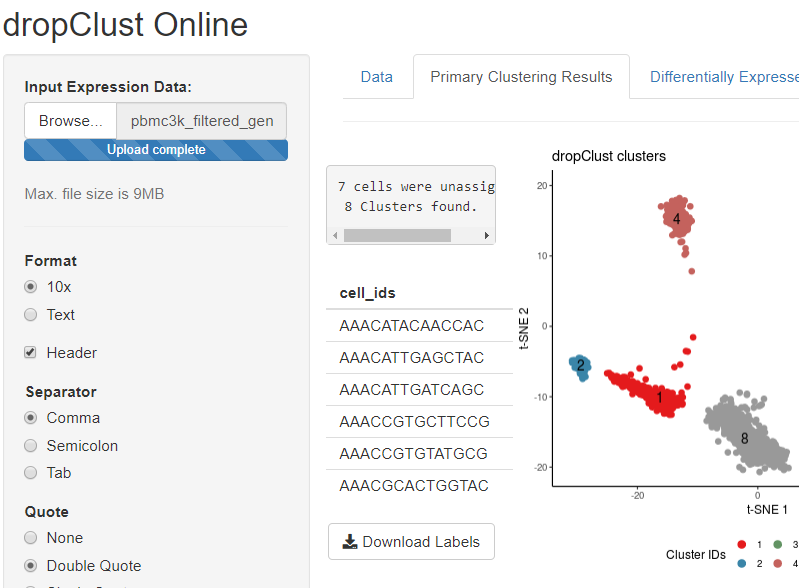
Task: Choose Semicolon as separator
Action: click(31, 446)
